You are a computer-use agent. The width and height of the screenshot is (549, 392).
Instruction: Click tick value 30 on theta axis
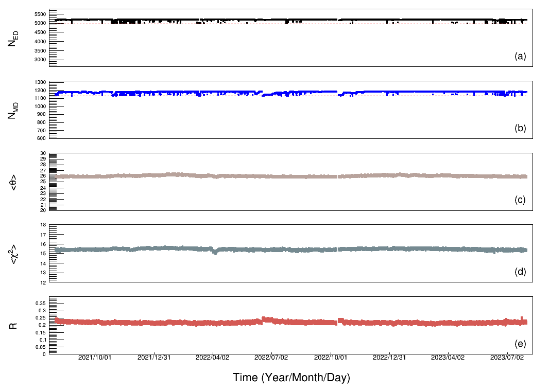click(43, 153)
